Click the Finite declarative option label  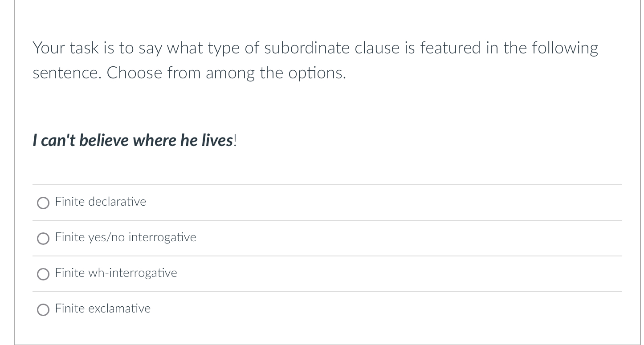pos(100,202)
